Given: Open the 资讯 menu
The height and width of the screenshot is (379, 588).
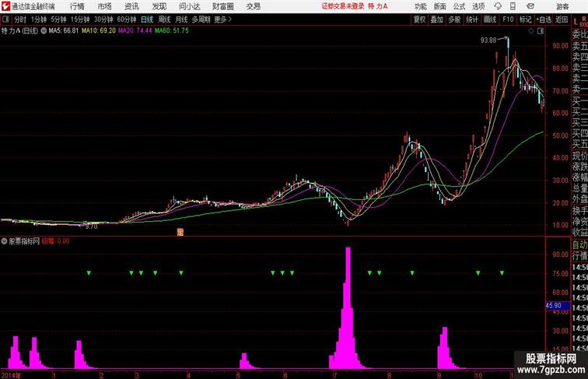Looking at the screenshot, I should coord(131,6).
